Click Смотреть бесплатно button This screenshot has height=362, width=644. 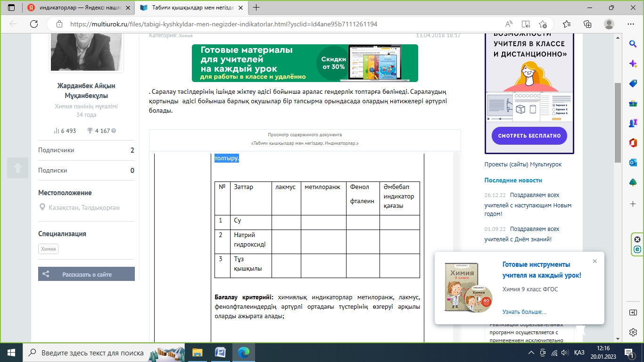point(529,136)
